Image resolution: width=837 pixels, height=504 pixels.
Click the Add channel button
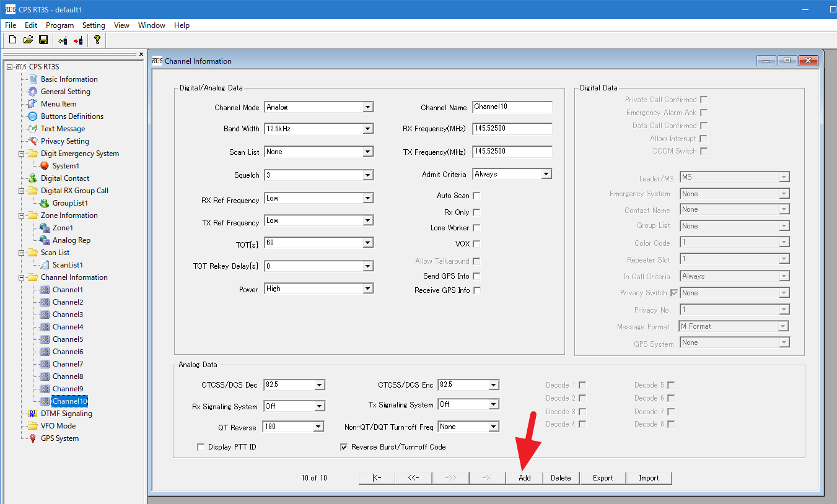pyautogui.click(x=525, y=478)
